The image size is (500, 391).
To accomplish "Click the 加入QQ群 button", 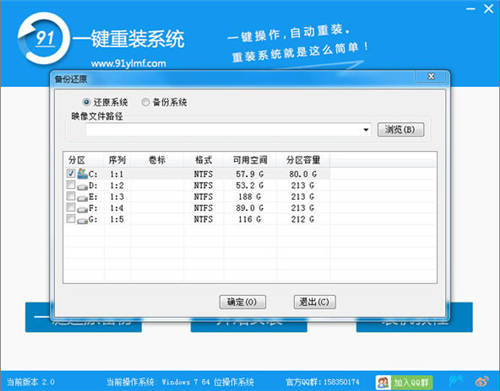I will pyautogui.click(x=411, y=382).
